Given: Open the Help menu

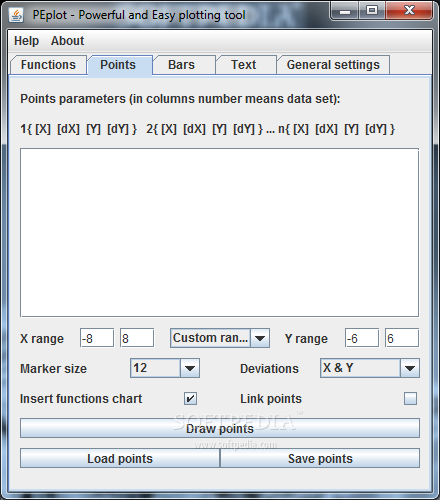Looking at the screenshot, I should click(26, 41).
